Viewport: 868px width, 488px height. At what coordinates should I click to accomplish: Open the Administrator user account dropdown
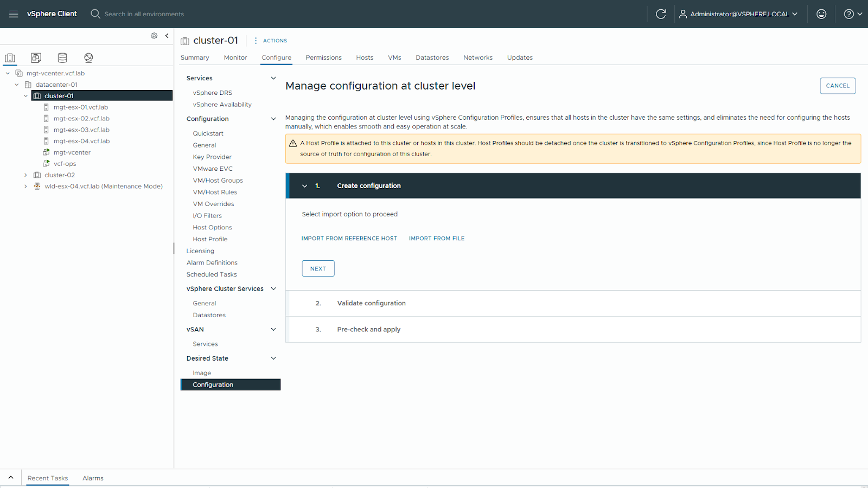(x=738, y=14)
